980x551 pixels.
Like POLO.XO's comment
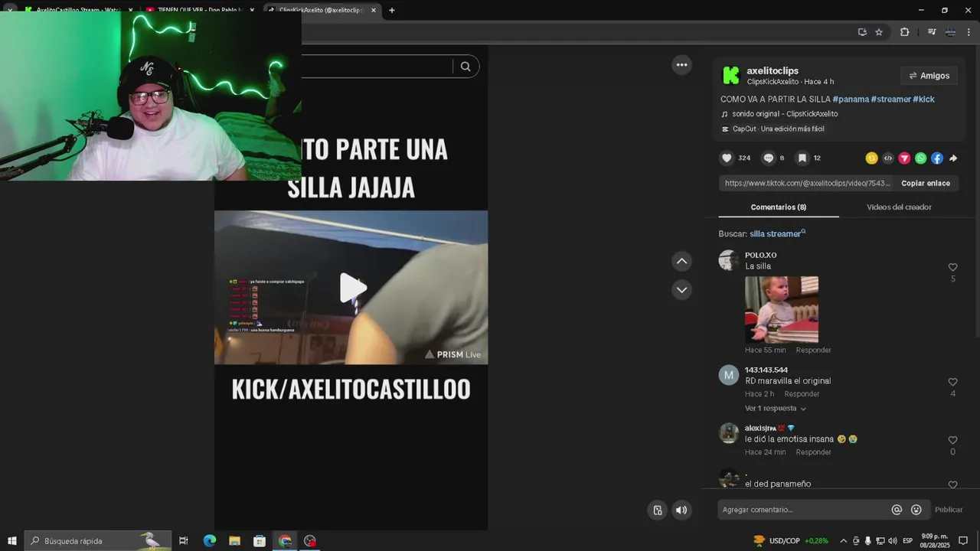953,267
